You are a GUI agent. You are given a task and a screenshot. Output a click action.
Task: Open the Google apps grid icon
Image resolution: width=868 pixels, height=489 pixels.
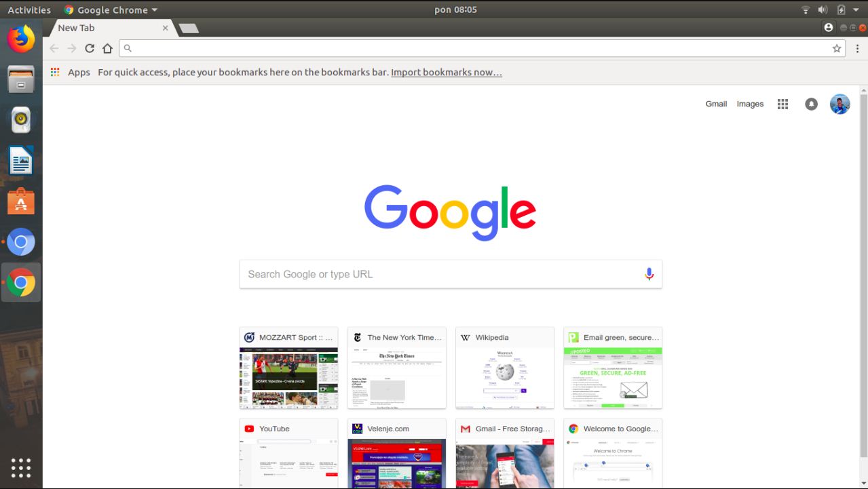(782, 104)
